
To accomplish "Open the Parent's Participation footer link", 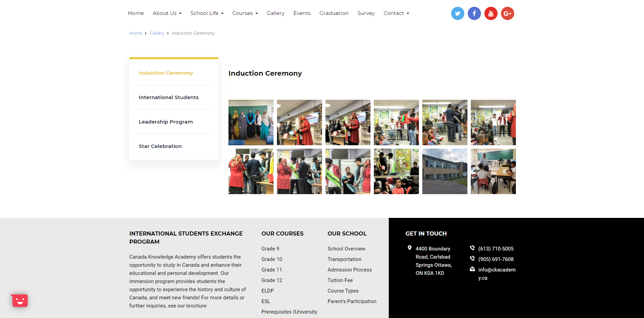I will (x=352, y=301).
